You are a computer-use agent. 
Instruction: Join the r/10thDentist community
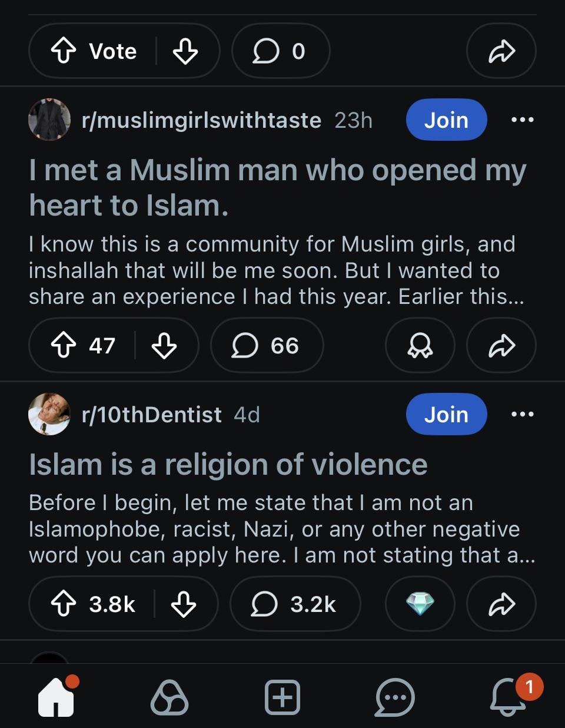pyautogui.click(x=446, y=415)
